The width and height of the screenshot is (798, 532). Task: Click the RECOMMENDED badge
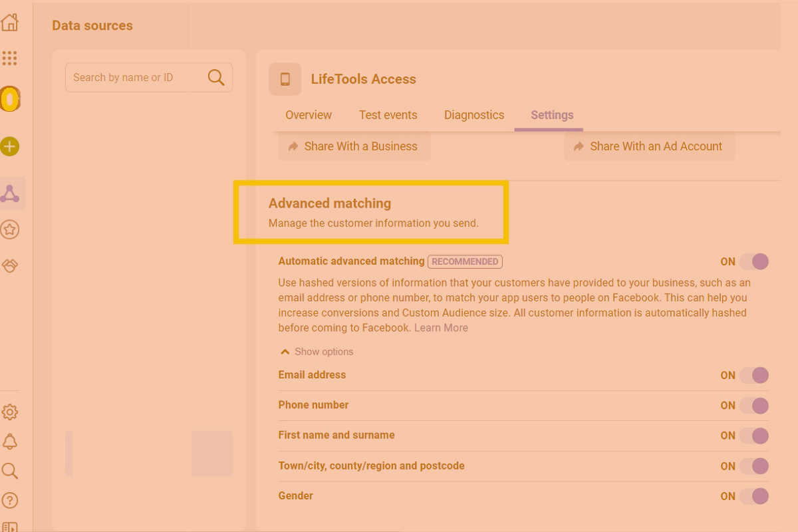tap(465, 261)
